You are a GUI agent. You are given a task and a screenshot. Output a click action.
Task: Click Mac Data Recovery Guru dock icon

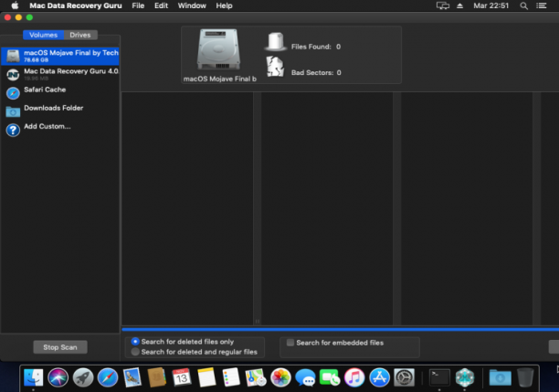coord(465,377)
